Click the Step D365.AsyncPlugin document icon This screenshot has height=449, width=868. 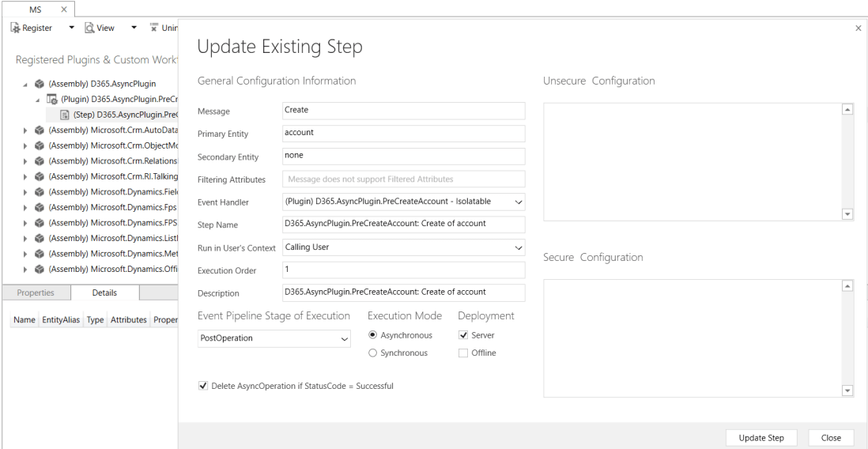point(65,115)
